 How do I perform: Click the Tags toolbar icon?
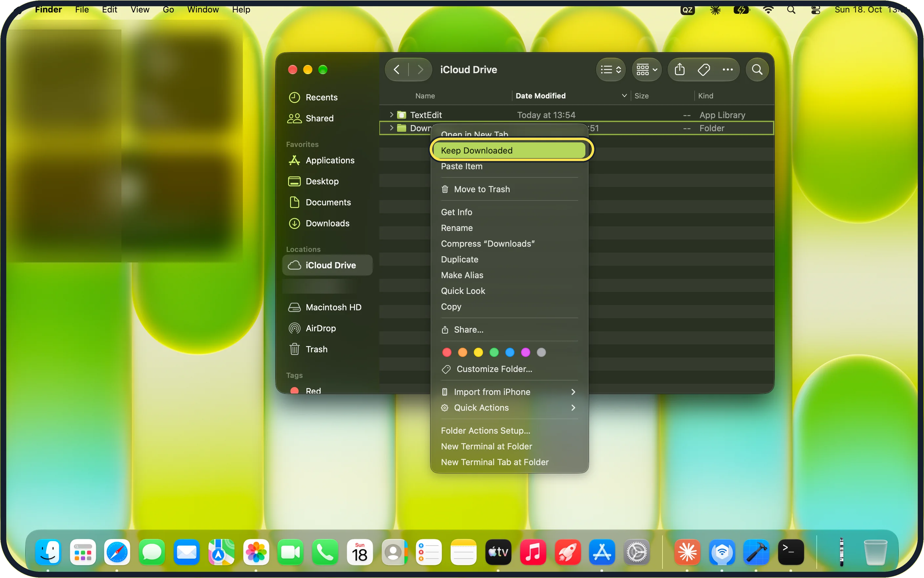click(x=703, y=70)
